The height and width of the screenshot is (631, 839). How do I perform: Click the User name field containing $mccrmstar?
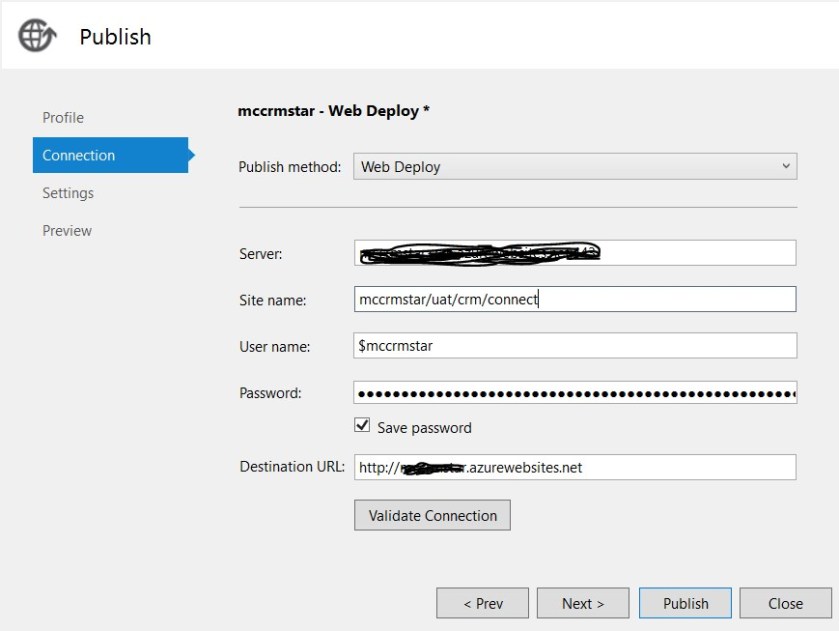click(x=574, y=346)
